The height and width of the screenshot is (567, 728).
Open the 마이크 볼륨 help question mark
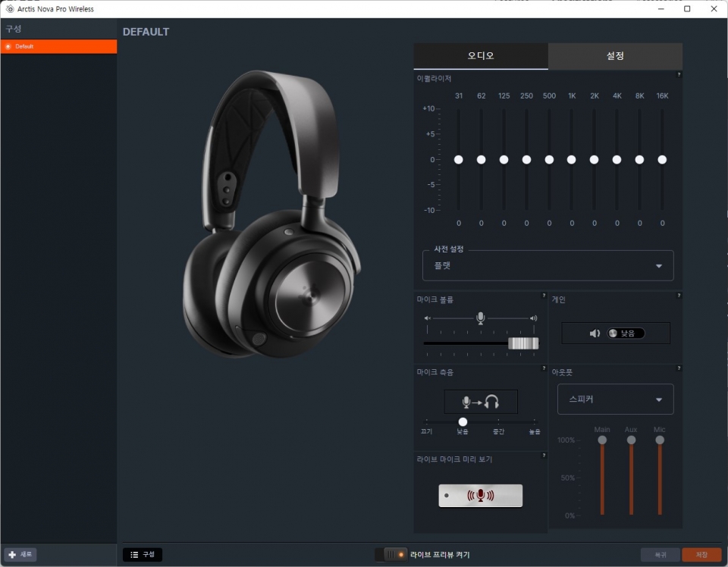[544, 296]
